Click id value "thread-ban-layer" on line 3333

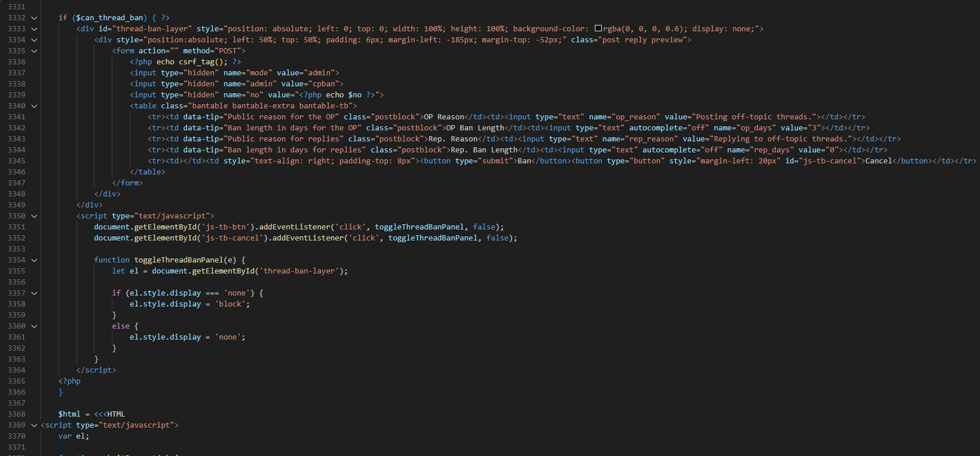[152, 29]
